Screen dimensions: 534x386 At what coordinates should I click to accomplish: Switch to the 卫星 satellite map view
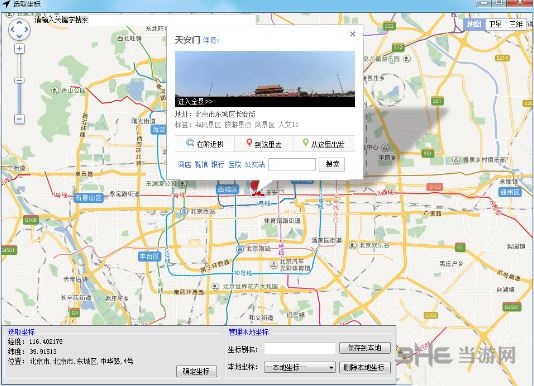(x=496, y=24)
